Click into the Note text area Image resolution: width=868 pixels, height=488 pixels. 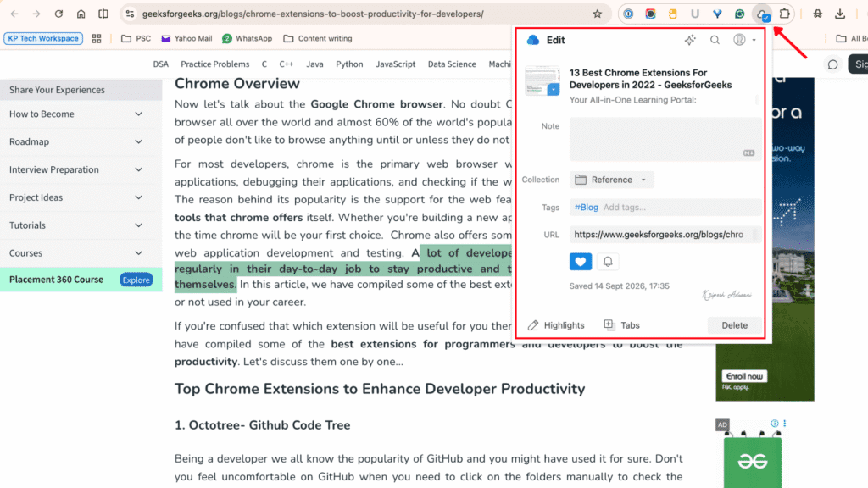point(665,139)
